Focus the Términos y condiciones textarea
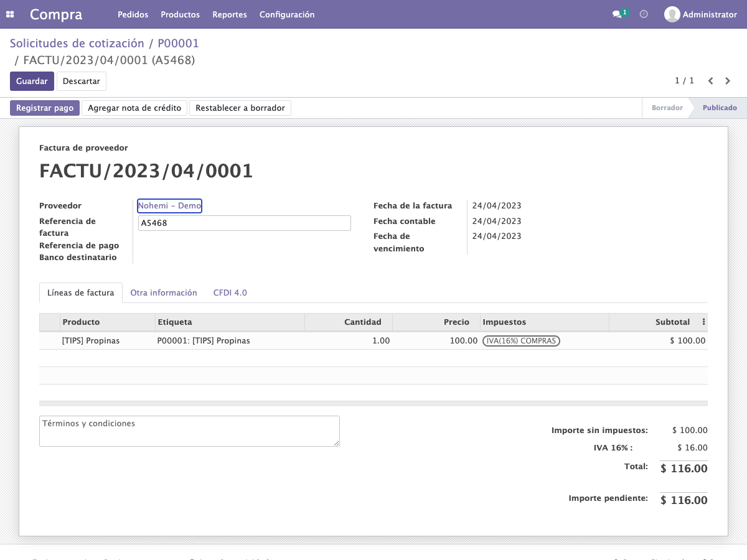This screenshot has width=747, height=560. 189,431
